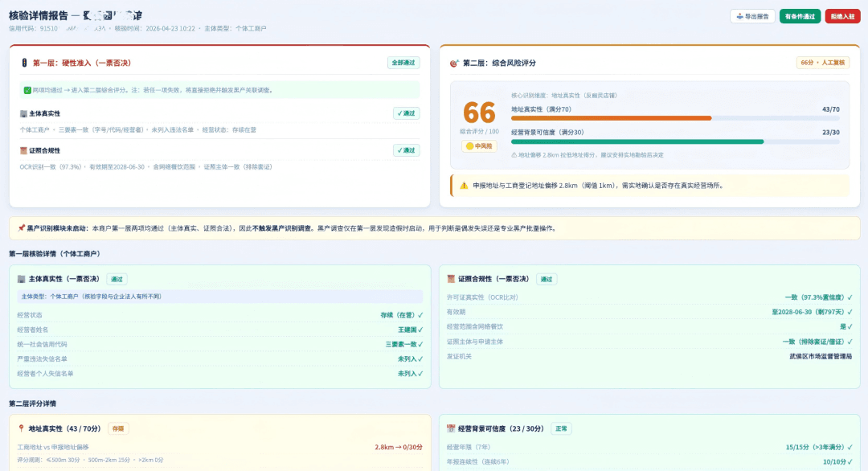
Task: Click 证照主体与申请主体 row label
Action: pos(475,342)
